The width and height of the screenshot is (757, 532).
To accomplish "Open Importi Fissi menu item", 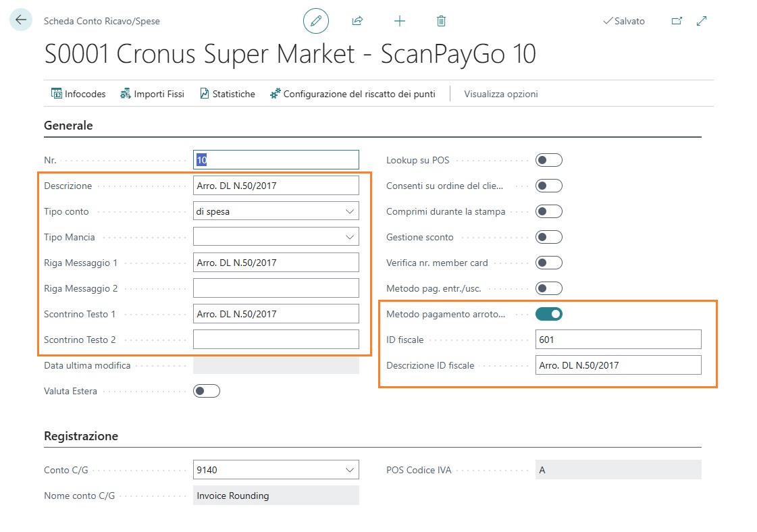I will point(152,94).
